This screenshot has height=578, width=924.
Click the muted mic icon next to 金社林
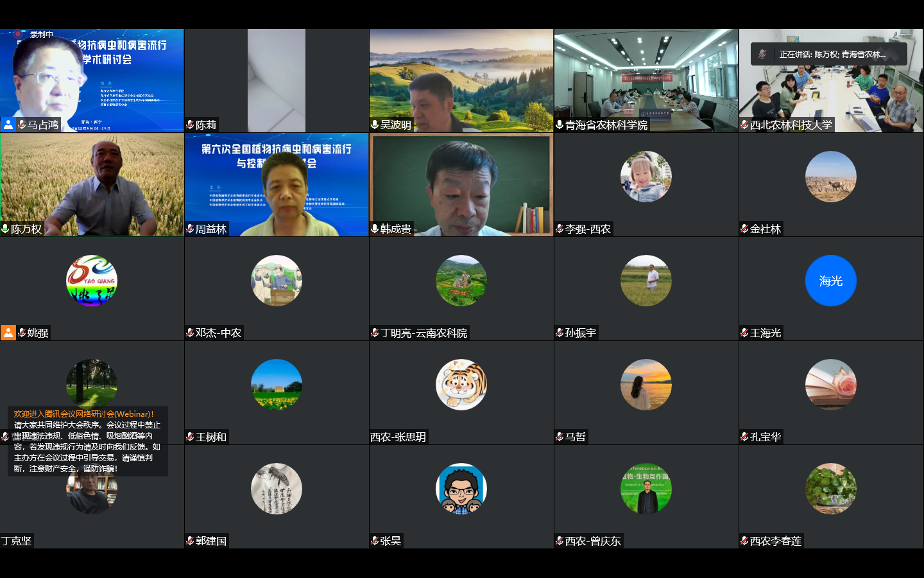tap(744, 229)
